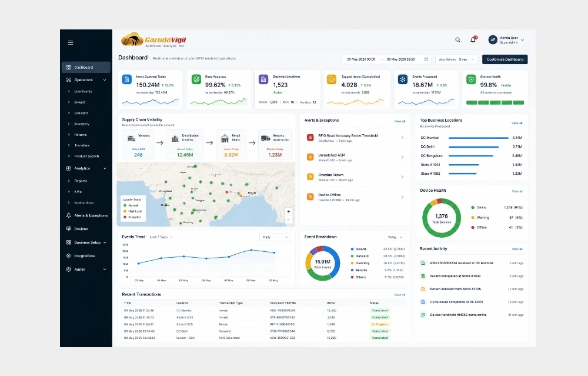Click the System Health green status bar
The width and height of the screenshot is (588, 376).
[x=495, y=102]
